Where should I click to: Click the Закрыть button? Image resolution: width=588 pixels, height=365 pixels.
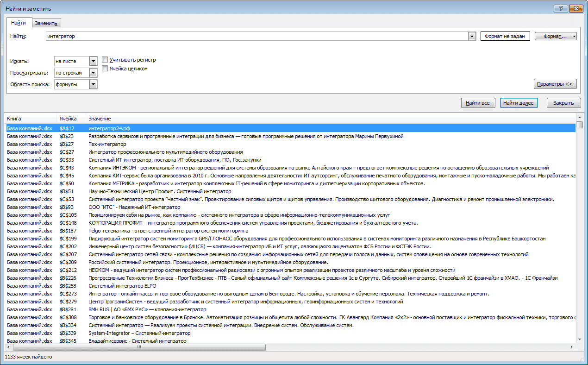pyautogui.click(x=563, y=103)
